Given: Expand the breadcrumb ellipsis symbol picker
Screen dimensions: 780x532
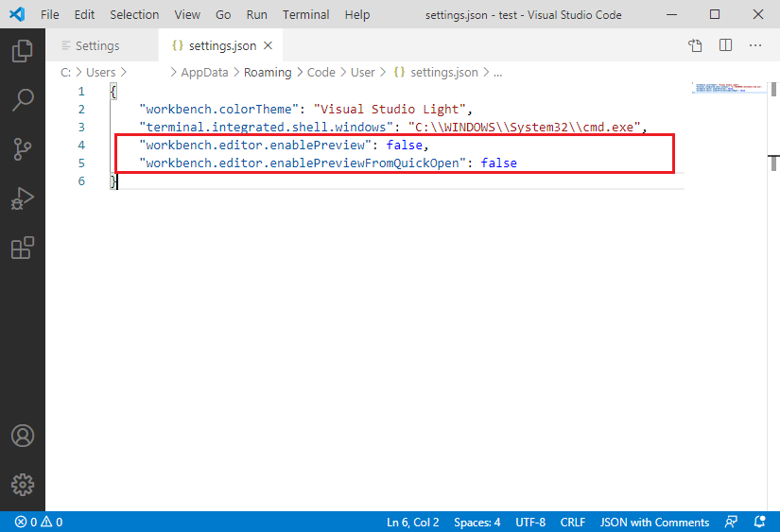Looking at the screenshot, I should pos(498,73).
